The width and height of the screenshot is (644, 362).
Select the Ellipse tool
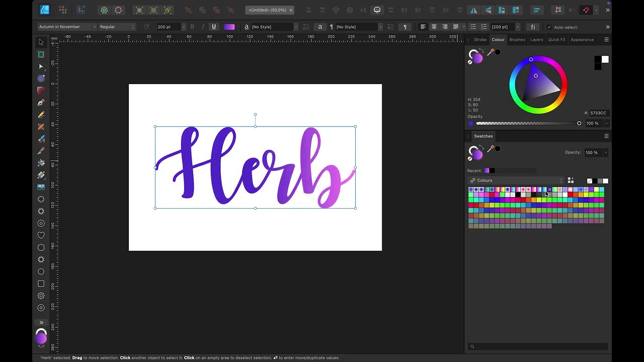[x=41, y=271]
